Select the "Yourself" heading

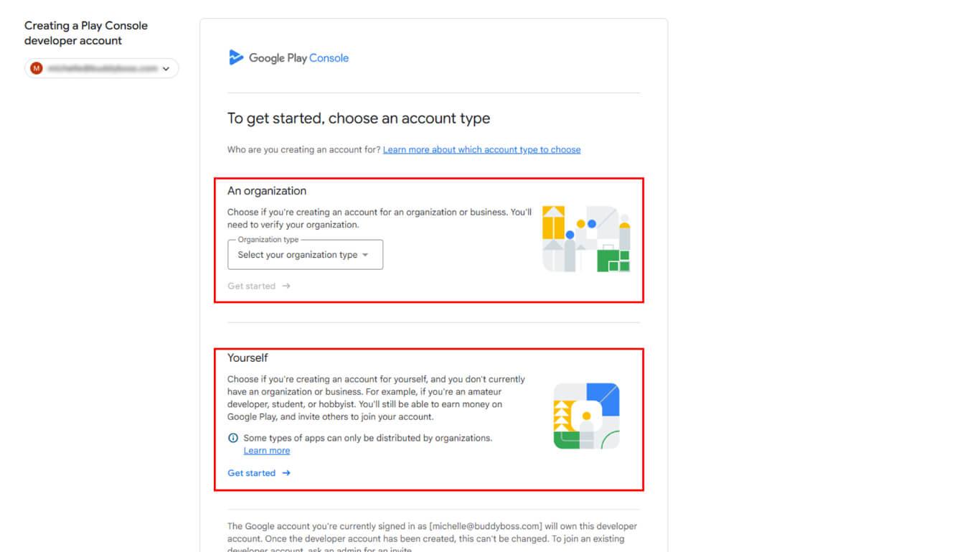(248, 357)
